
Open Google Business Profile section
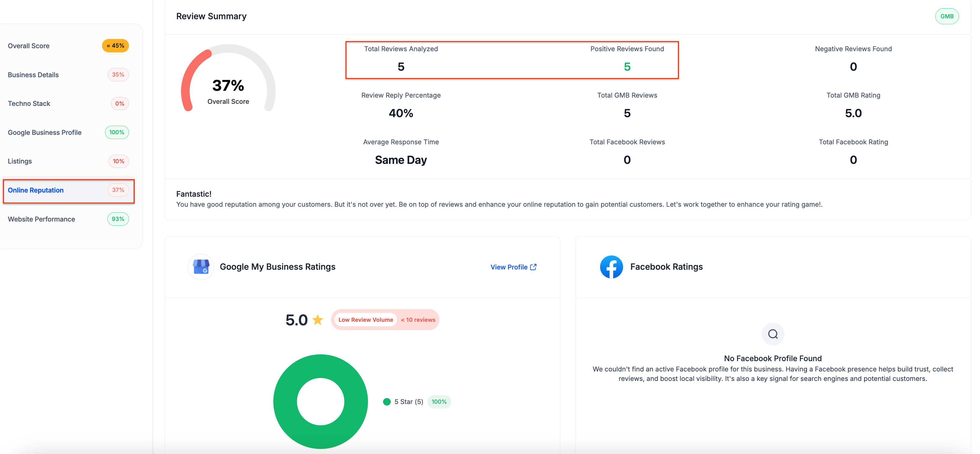[x=44, y=132]
